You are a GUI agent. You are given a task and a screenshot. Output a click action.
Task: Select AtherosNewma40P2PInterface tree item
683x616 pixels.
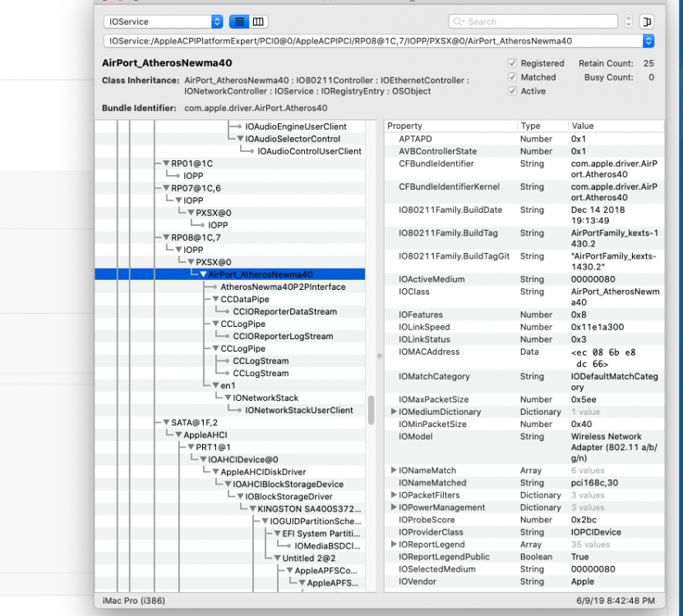click(x=283, y=287)
